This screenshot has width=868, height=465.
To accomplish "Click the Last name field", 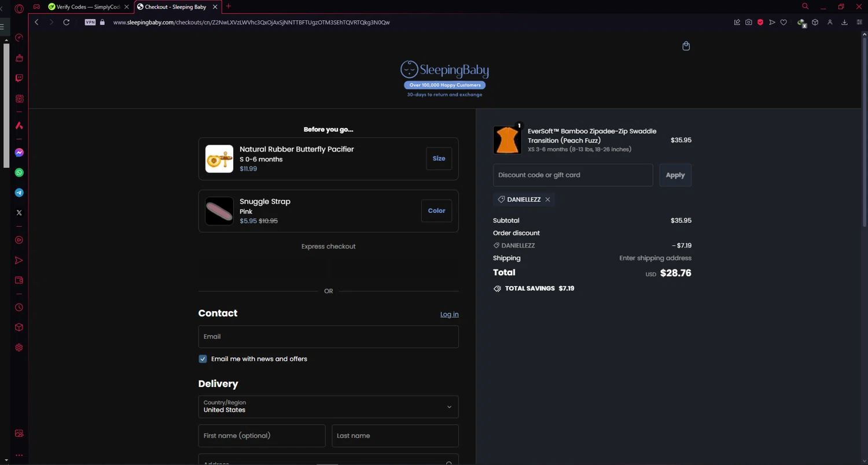I will point(395,436).
